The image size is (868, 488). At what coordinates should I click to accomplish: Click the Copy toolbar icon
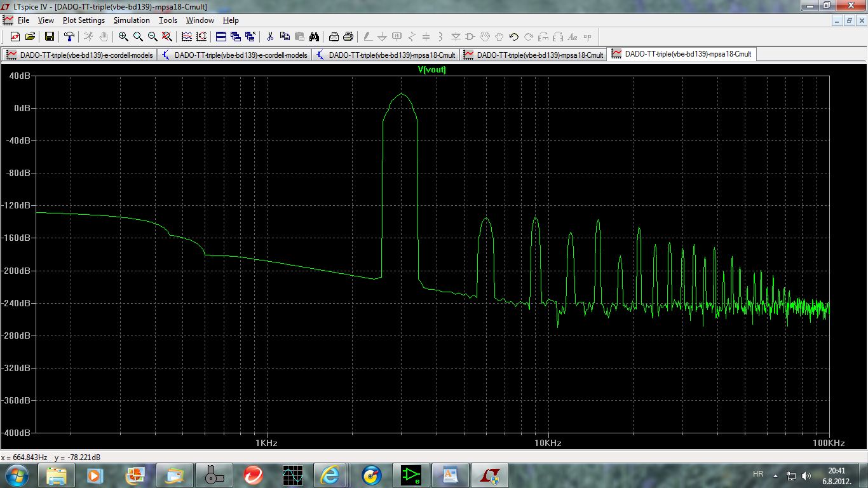coord(285,37)
